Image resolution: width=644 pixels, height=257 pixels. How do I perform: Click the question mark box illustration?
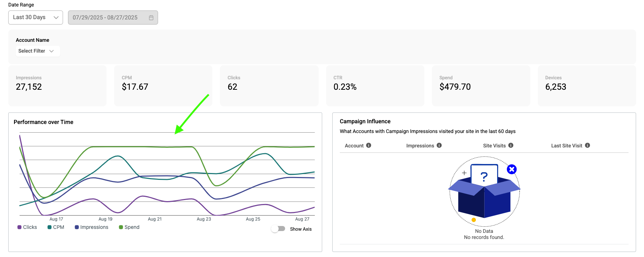tap(484, 190)
